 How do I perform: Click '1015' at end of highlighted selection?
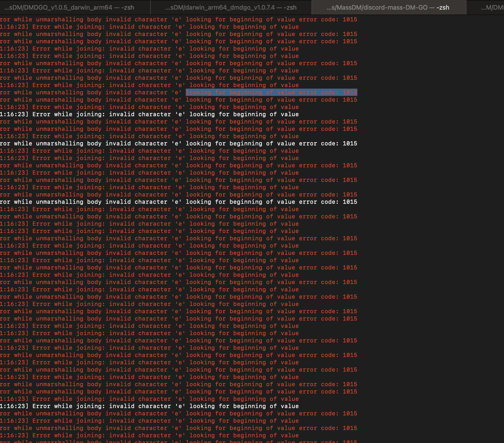(350, 93)
